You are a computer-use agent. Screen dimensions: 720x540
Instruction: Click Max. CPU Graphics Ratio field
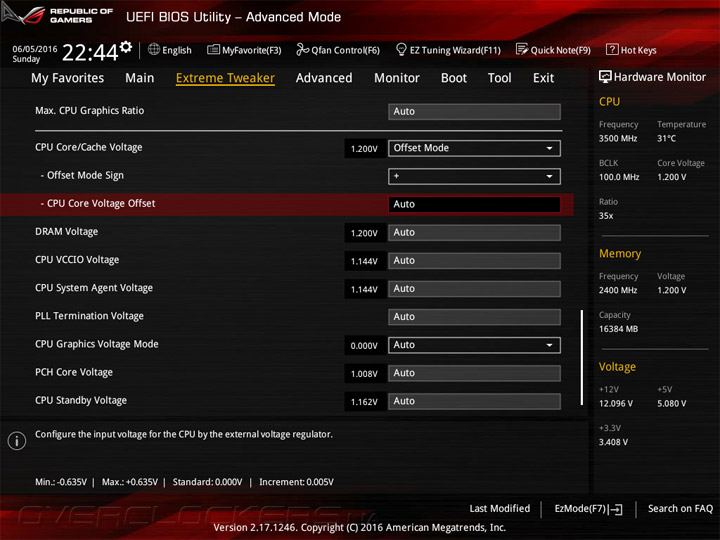[x=474, y=112]
